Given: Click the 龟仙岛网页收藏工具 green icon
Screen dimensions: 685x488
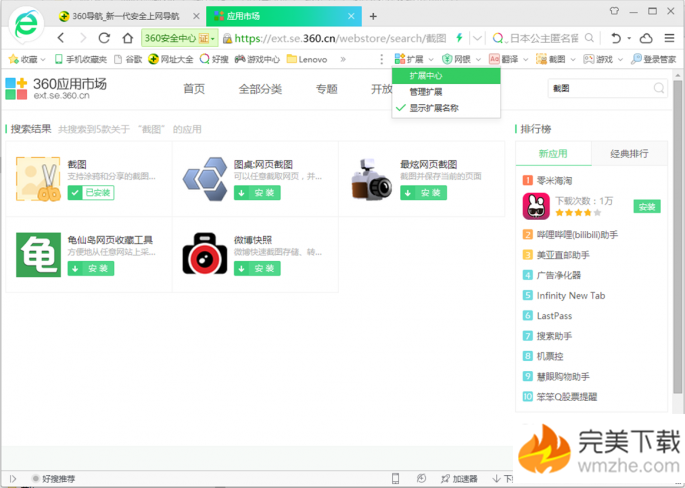Looking at the screenshot, I should (38, 255).
